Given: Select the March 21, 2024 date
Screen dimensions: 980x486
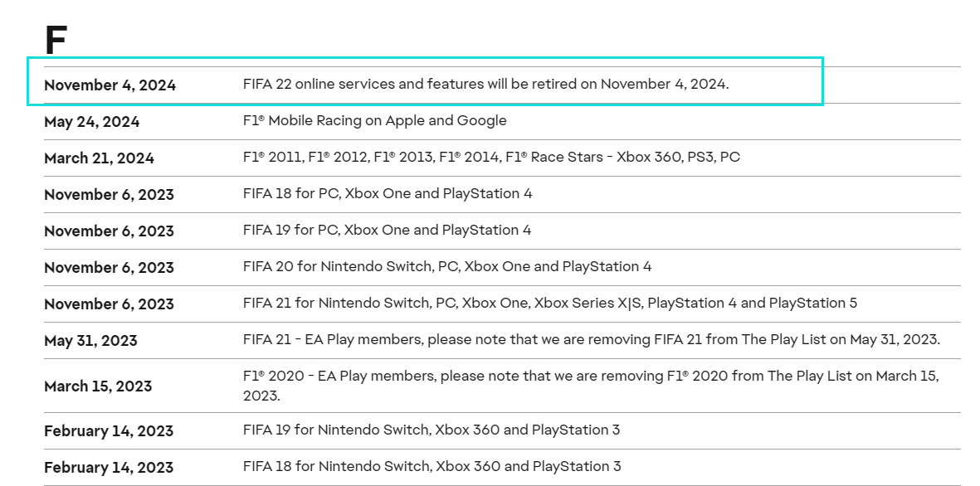Looking at the screenshot, I should click(99, 158).
